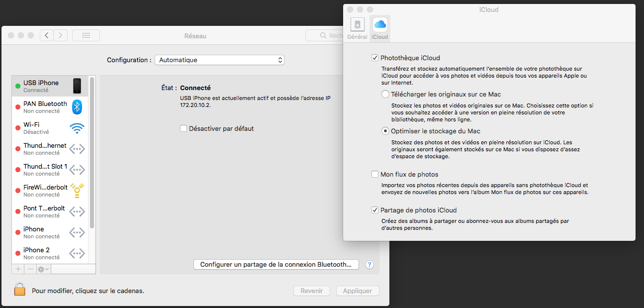Enable Mon flux de photos
The width and height of the screenshot is (644, 308).
(375, 174)
